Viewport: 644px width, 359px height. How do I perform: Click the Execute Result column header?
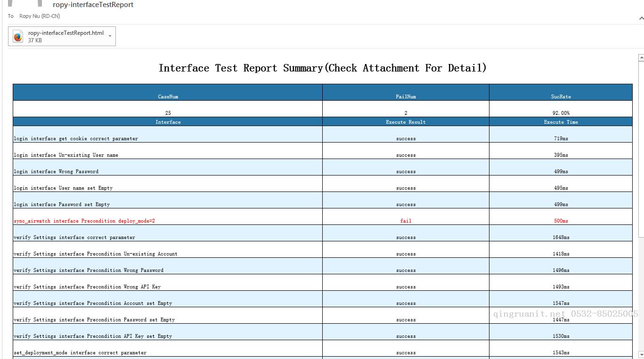click(406, 122)
